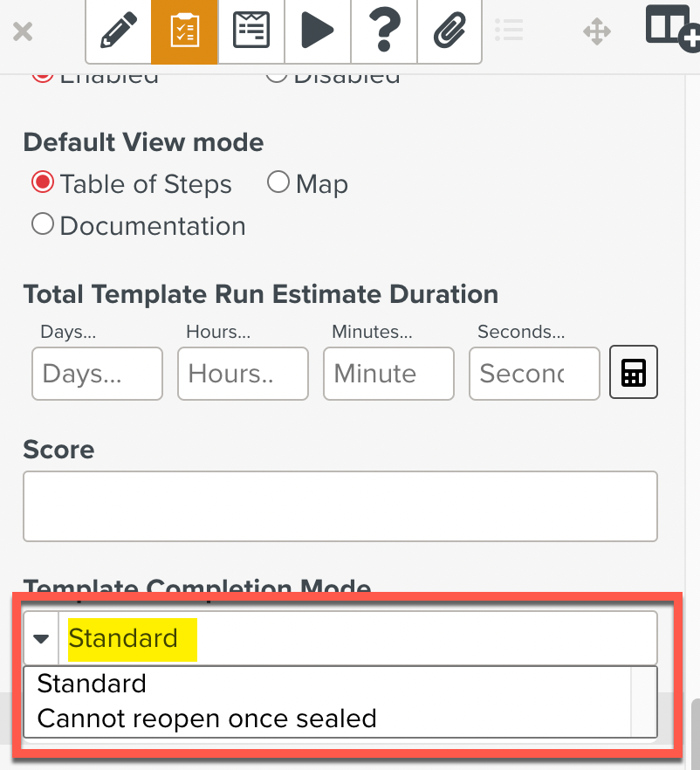Close the panel with X icon
700x770 pixels.
point(23,32)
